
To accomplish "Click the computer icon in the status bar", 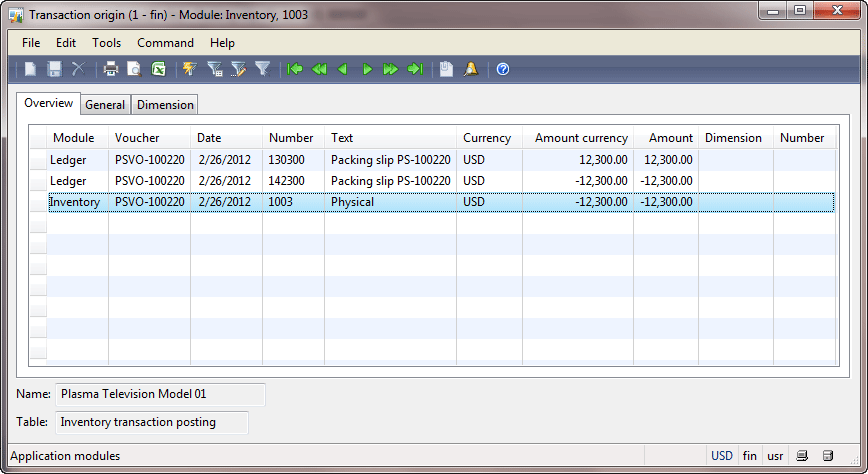I will point(802,456).
